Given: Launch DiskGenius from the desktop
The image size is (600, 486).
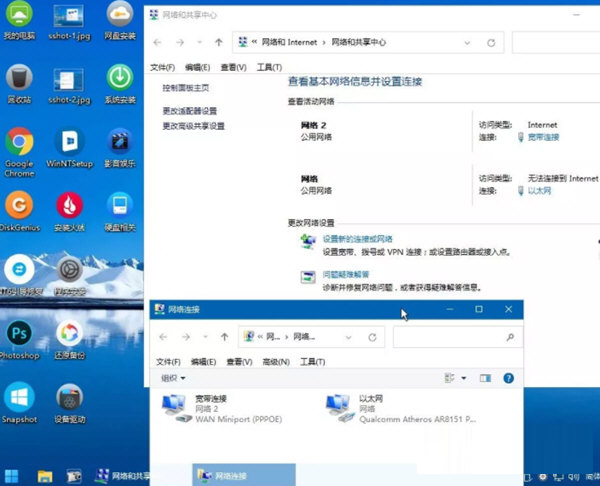Looking at the screenshot, I should click(19, 206).
